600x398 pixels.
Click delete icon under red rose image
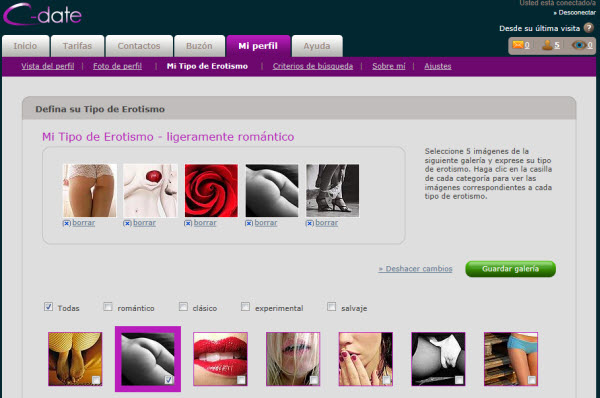(x=188, y=223)
